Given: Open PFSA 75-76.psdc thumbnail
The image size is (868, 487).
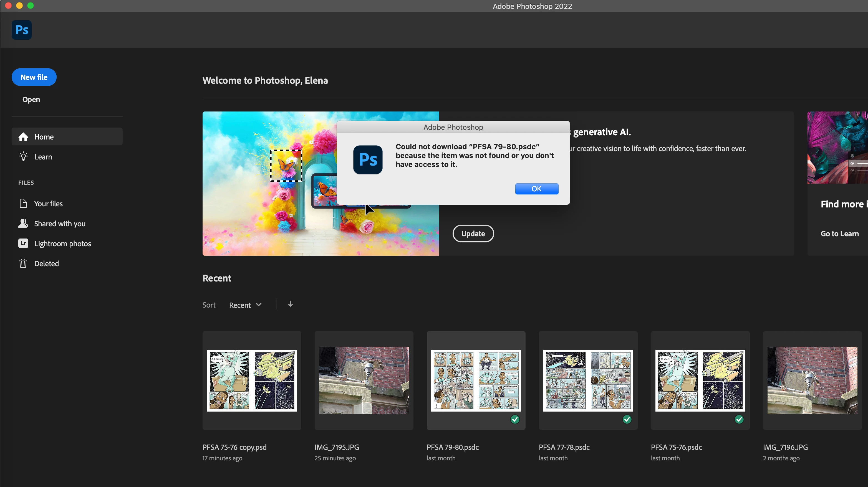Looking at the screenshot, I should click(700, 380).
